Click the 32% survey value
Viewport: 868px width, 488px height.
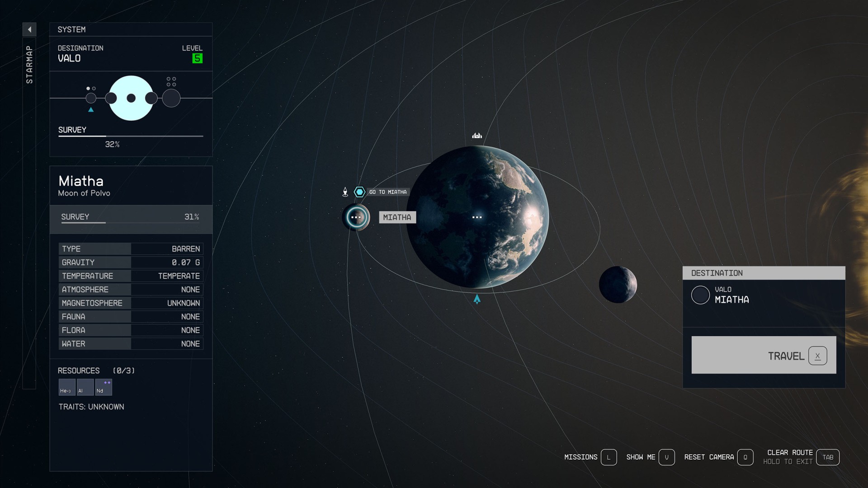(x=112, y=144)
